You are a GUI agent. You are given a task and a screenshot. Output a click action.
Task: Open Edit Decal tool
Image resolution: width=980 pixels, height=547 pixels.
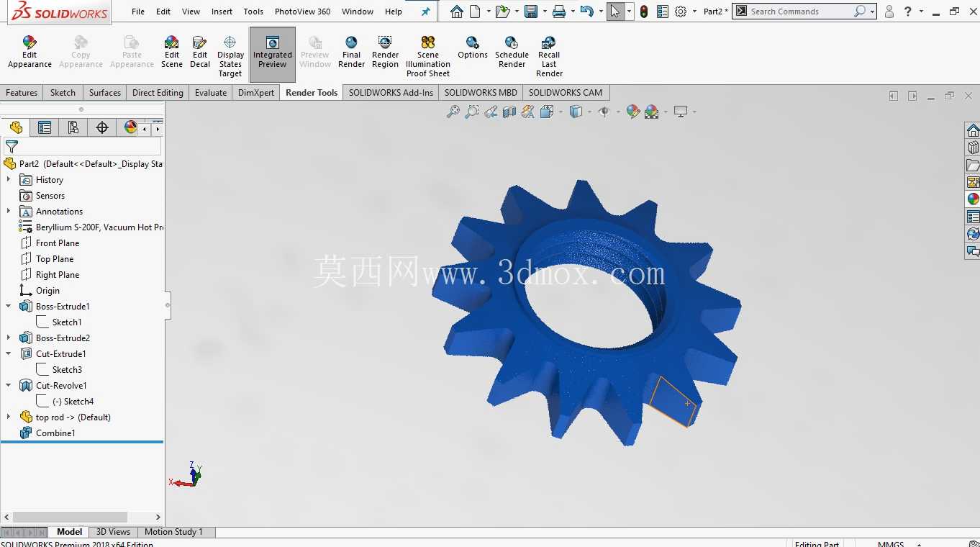point(200,52)
